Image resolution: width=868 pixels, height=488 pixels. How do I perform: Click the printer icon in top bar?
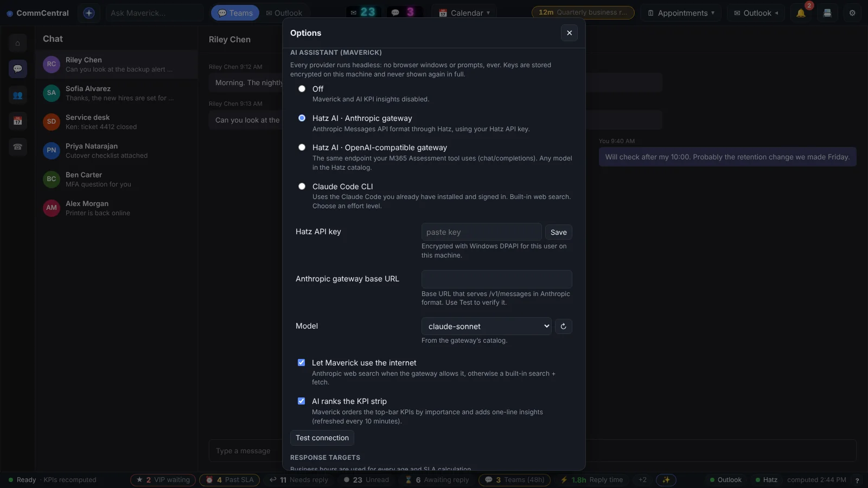click(x=827, y=13)
